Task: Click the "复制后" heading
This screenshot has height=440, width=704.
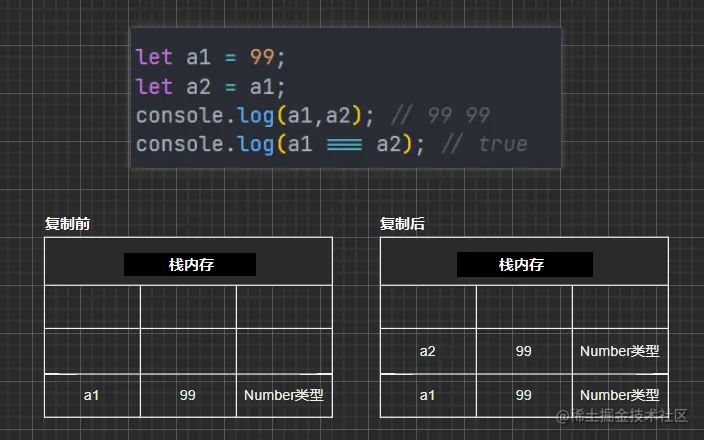Action: coord(402,223)
